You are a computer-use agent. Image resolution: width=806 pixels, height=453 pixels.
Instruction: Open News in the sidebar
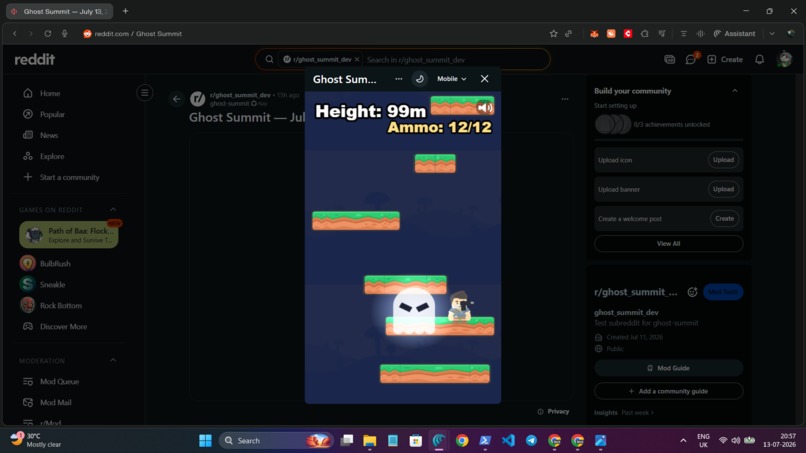pyautogui.click(x=49, y=135)
